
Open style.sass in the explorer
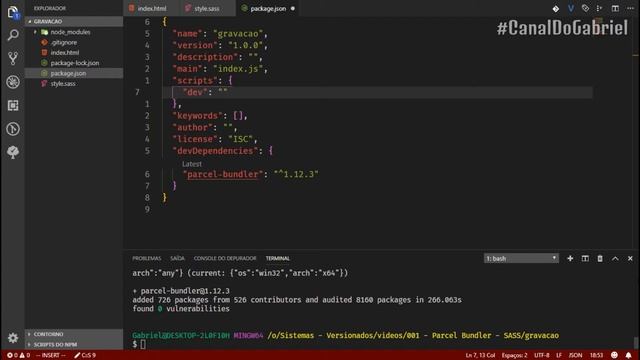[73, 84]
